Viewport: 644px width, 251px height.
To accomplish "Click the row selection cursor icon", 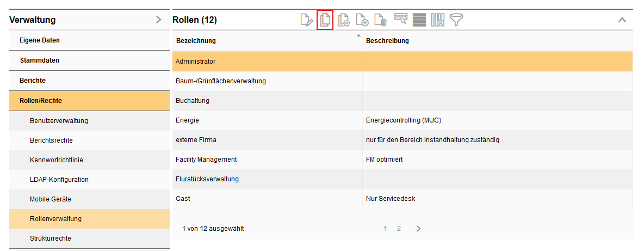I will 401,20.
